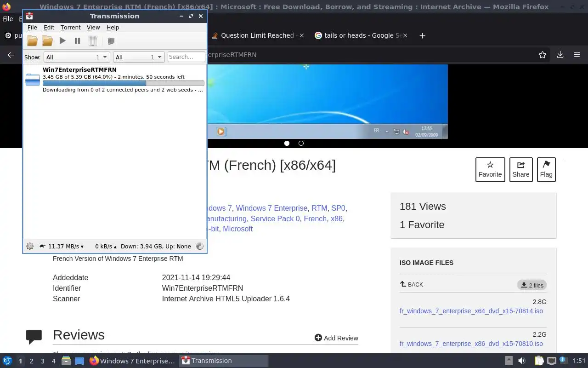The image size is (588, 368).
Task: Click the folder icon of Win7EnterpriseRTMFRN torrent
Action: pyautogui.click(x=33, y=80)
